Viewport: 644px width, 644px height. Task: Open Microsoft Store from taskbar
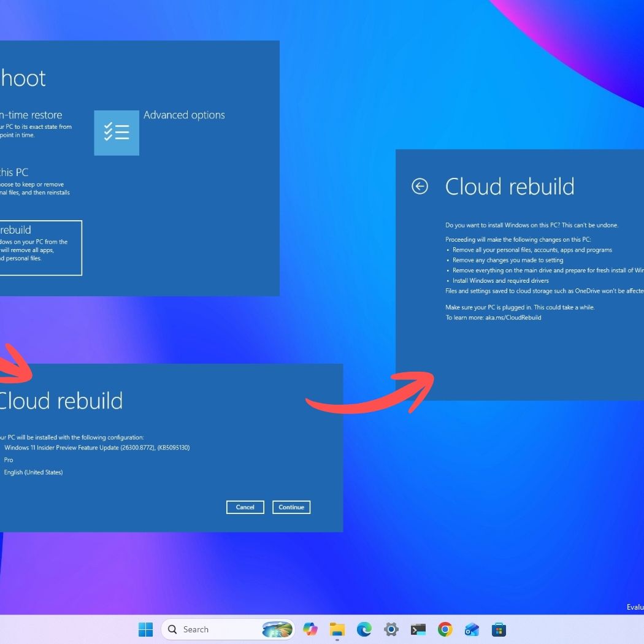[x=499, y=629]
